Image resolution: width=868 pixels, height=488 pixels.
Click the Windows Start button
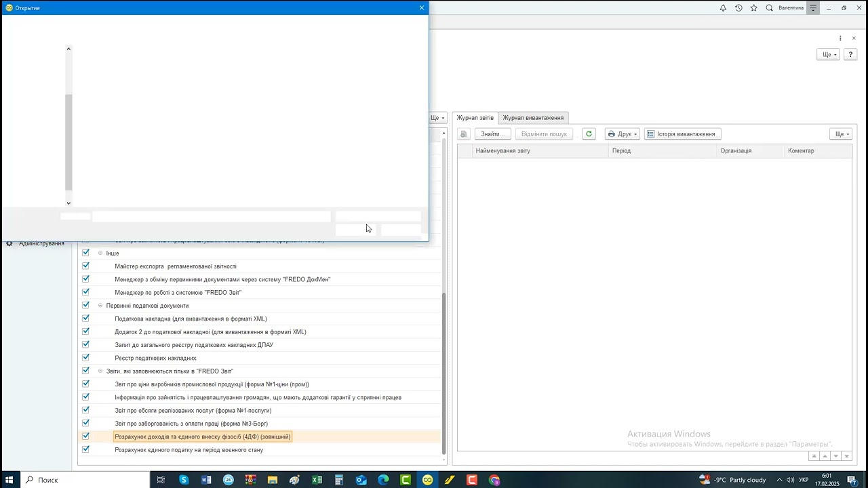(9, 480)
